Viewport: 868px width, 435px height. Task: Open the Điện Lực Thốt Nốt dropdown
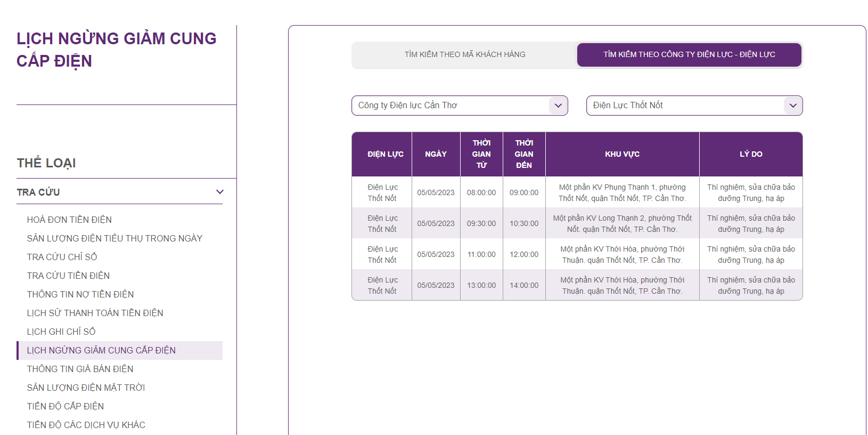point(694,106)
